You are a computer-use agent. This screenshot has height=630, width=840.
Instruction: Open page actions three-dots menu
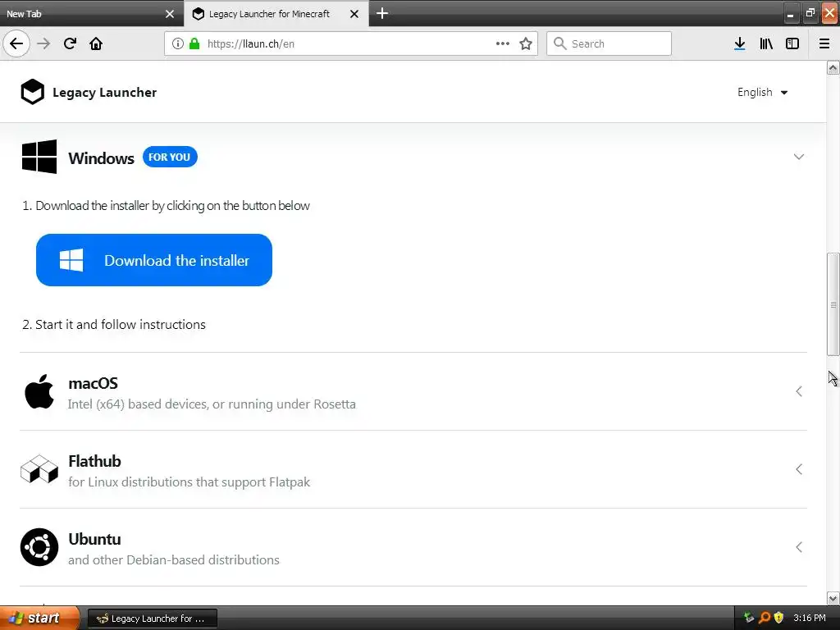(503, 43)
